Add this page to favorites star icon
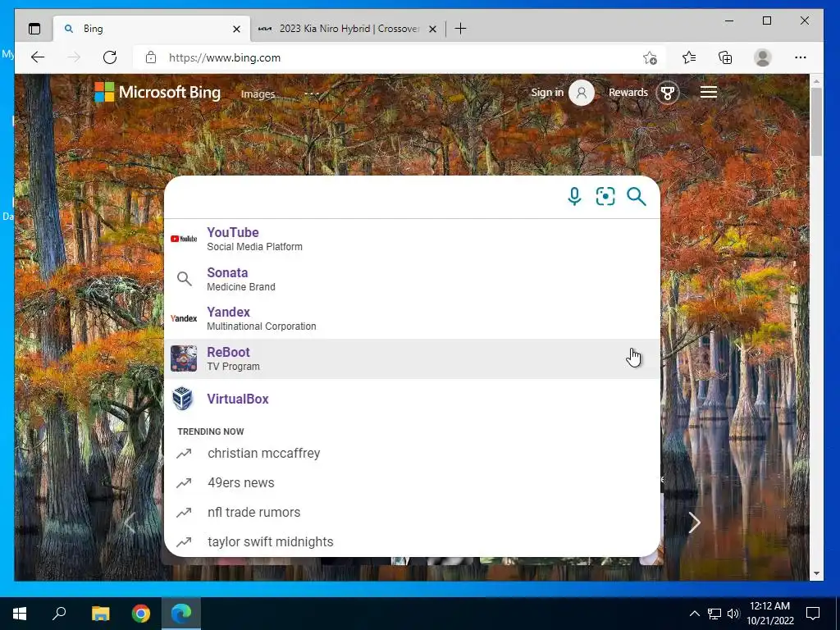 650,57
